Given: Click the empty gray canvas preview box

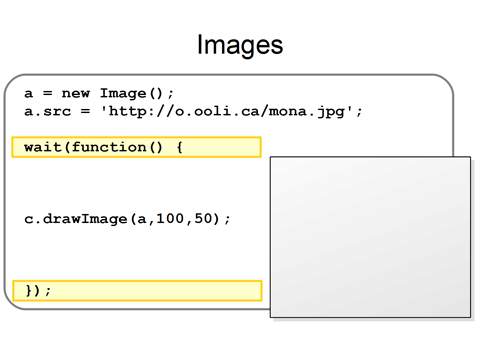Looking at the screenshot, I should pyautogui.click(x=370, y=237).
